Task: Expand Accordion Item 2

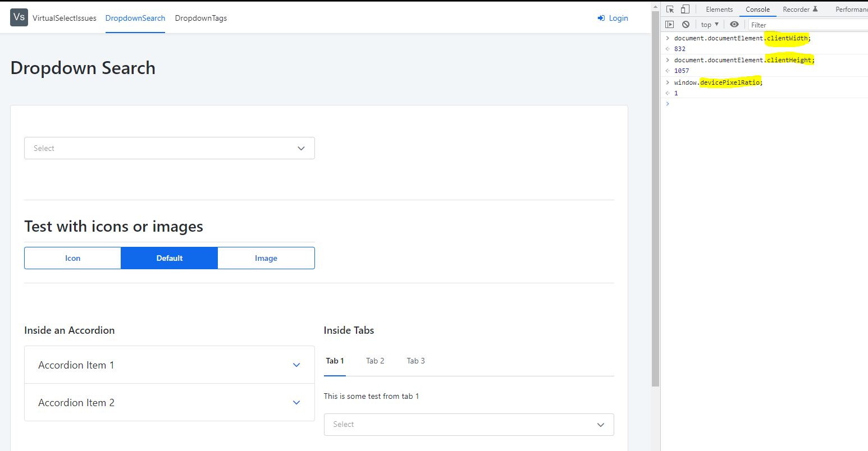Action: (169, 402)
